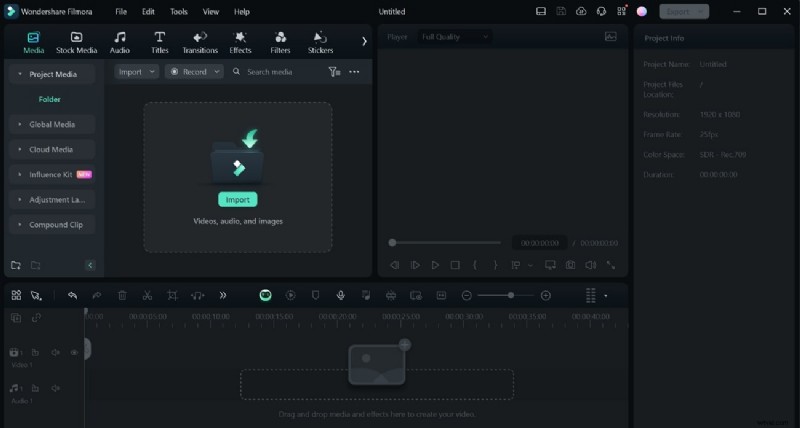Open the Titles tab

160,42
